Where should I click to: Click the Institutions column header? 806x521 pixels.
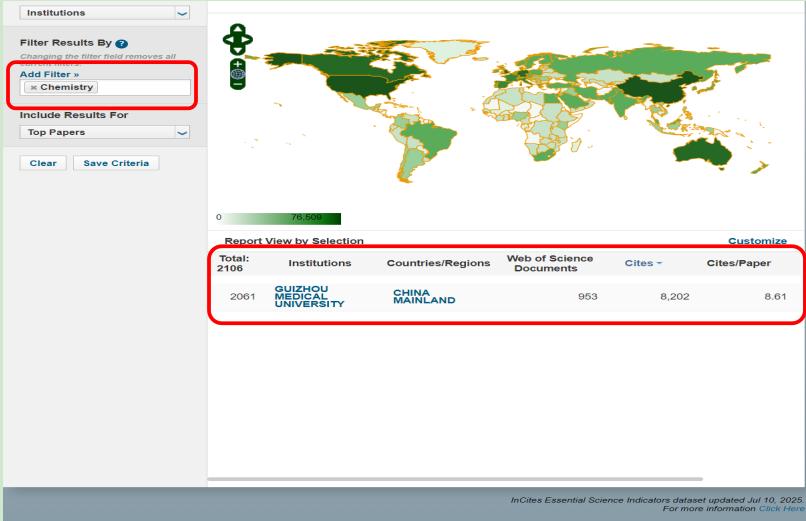click(320, 263)
